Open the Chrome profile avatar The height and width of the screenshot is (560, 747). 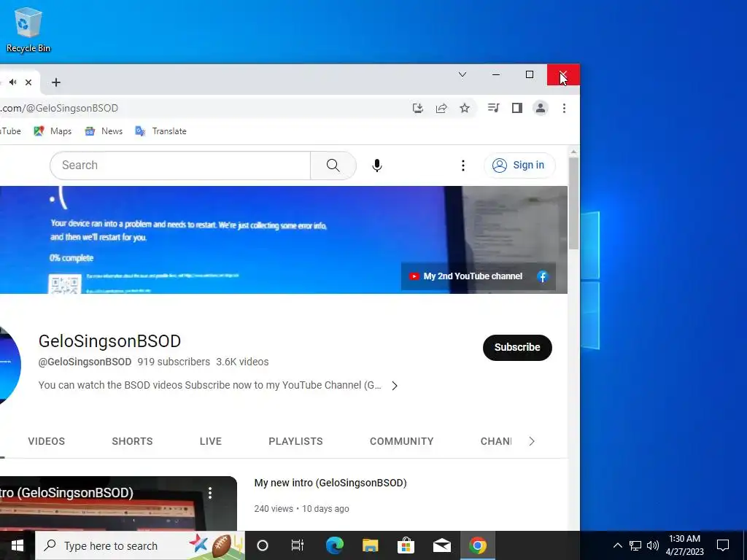click(541, 108)
